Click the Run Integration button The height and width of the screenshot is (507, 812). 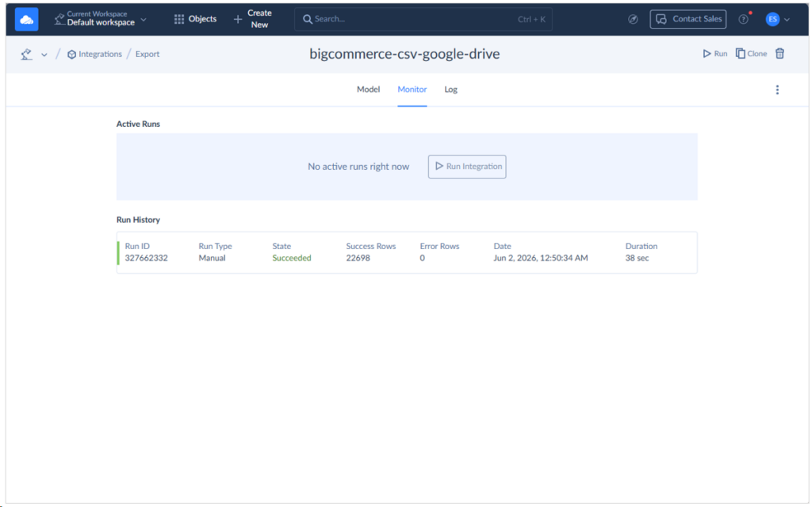pos(467,167)
